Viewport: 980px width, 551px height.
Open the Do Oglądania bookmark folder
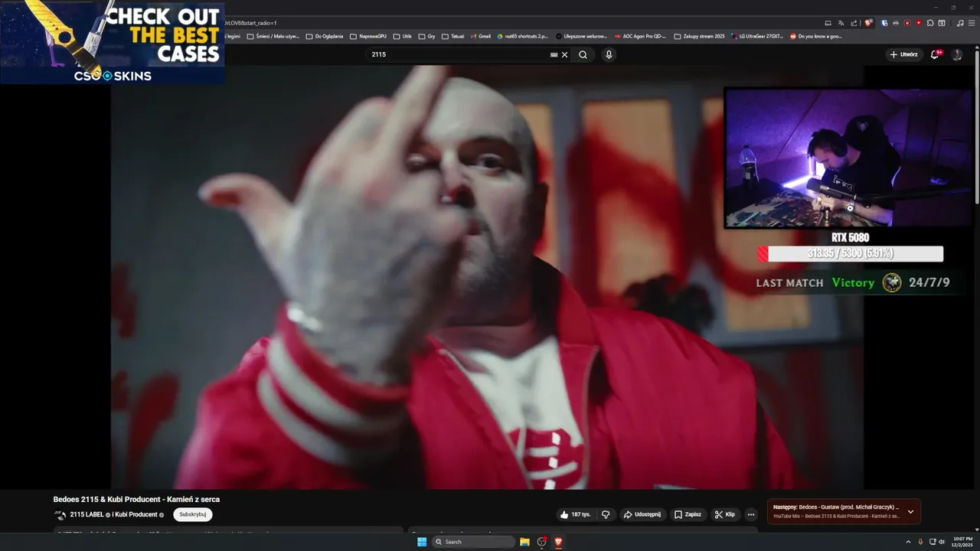coord(324,36)
